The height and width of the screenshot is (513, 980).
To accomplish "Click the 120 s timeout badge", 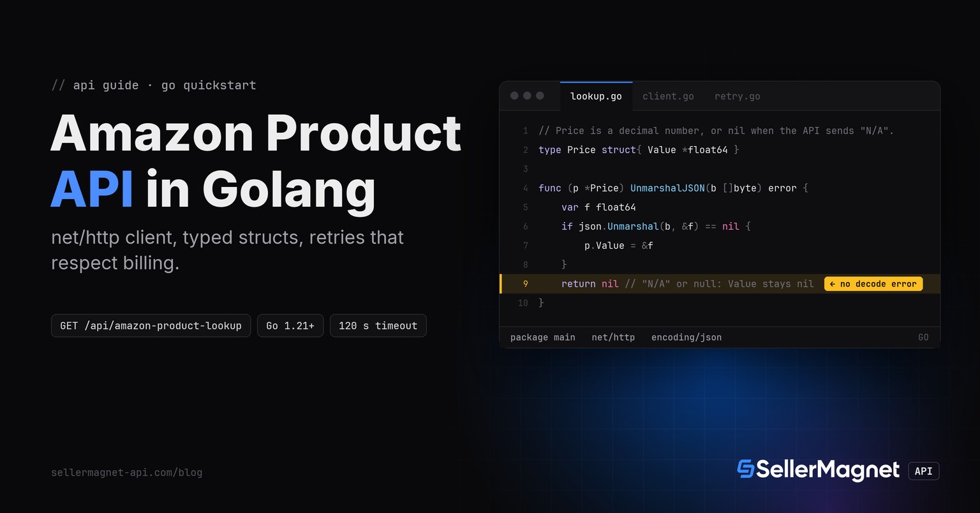I will [378, 325].
